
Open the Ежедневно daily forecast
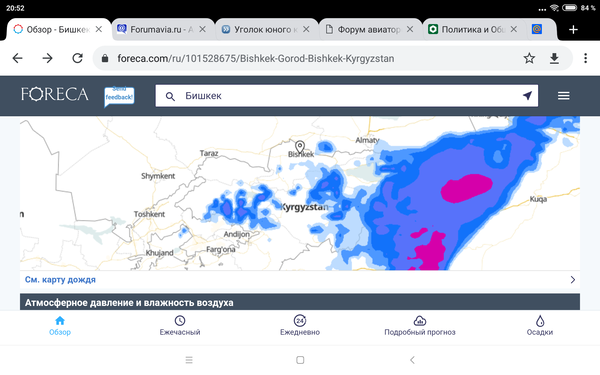tap(300, 326)
